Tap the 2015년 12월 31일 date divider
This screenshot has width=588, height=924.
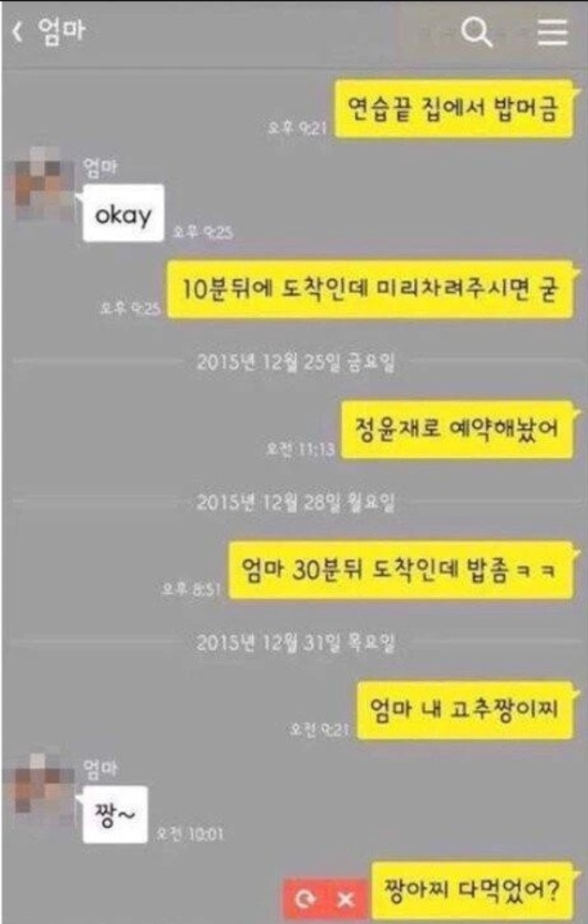(295, 642)
